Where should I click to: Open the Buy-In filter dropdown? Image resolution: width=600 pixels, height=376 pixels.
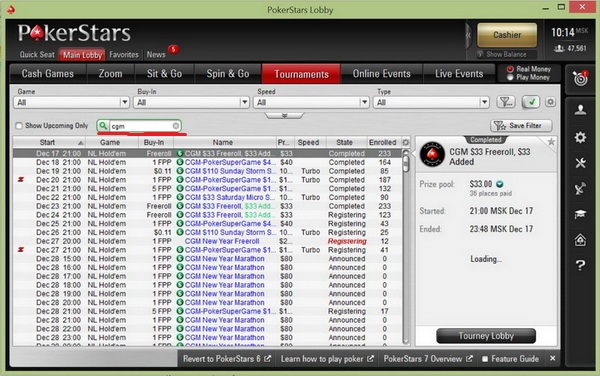pos(191,102)
